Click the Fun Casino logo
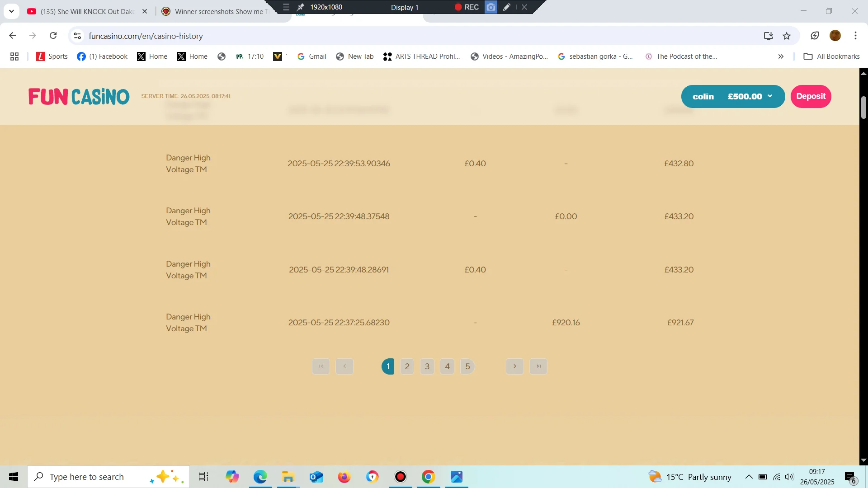868x488 pixels. coord(79,96)
